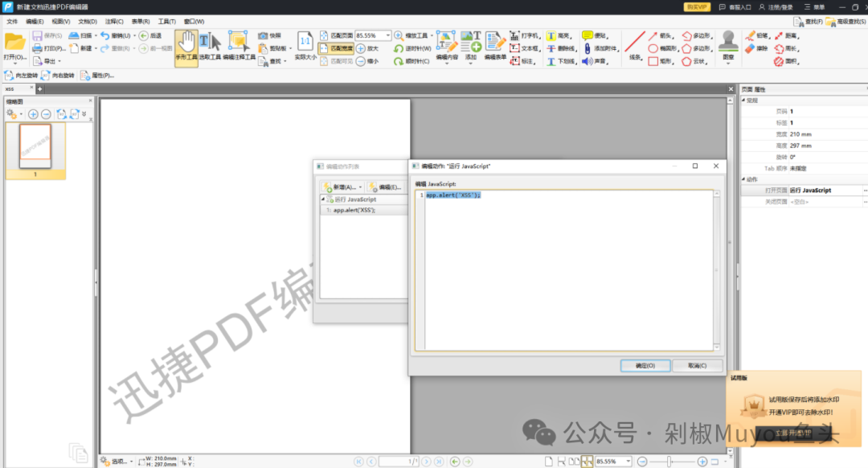Viewport: 868px width, 468px height.
Task: Expand the 编辑内容 dropdown arrow
Action: (446, 64)
